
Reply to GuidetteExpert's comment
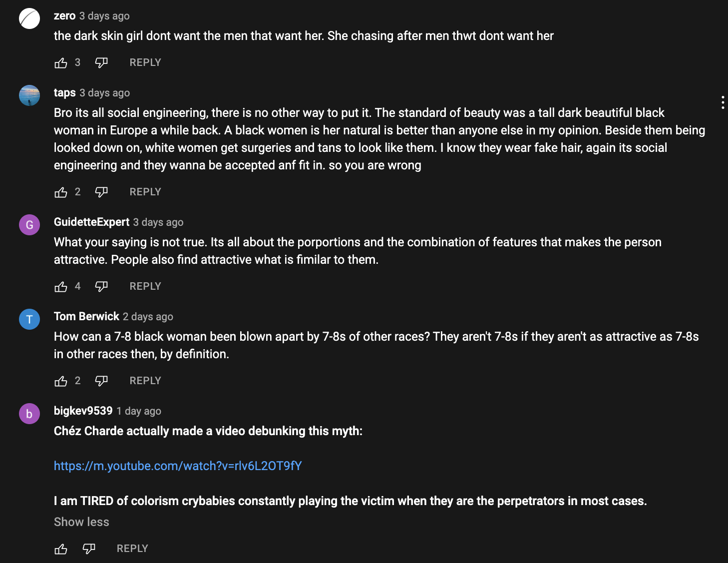[x=145, y=286]
